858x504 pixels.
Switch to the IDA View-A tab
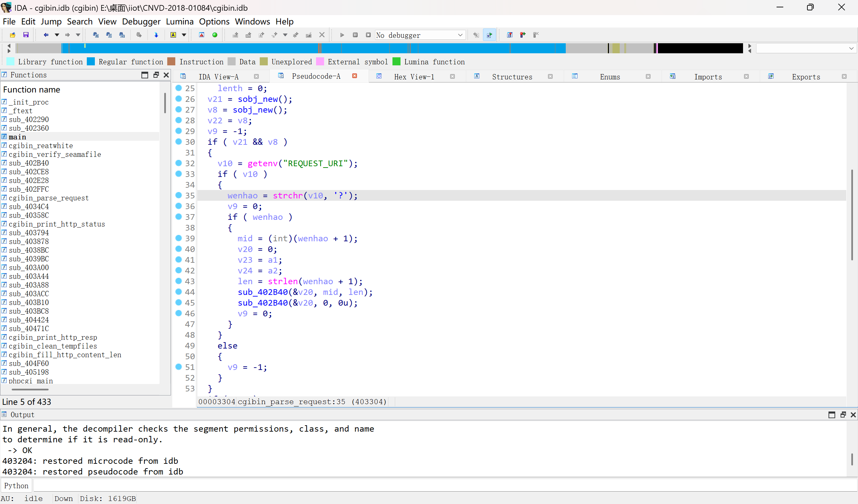click(x=219, y=77)
